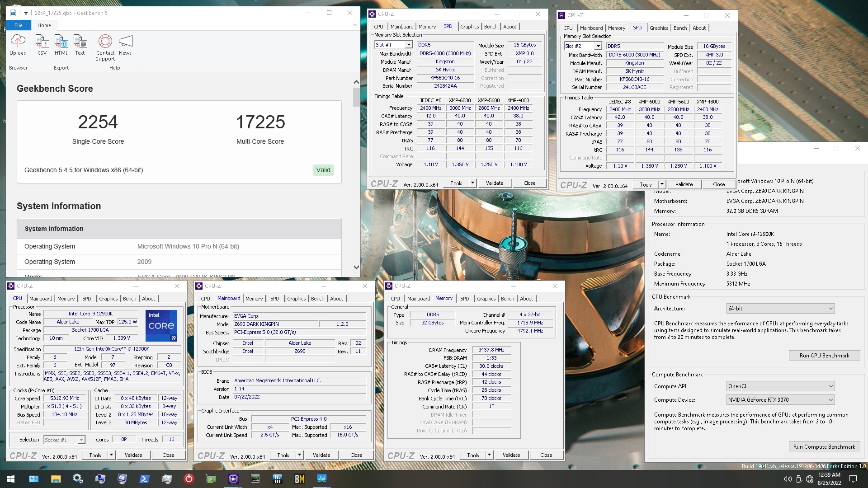
Task: Open Contact Support in Geekbench
Action: click(x=105, y=47)
